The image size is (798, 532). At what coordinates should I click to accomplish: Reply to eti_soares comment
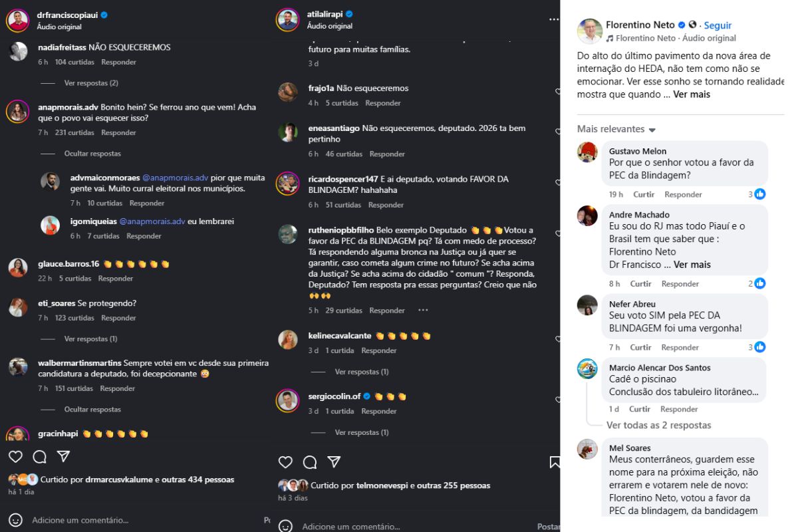tap(118, 318)
